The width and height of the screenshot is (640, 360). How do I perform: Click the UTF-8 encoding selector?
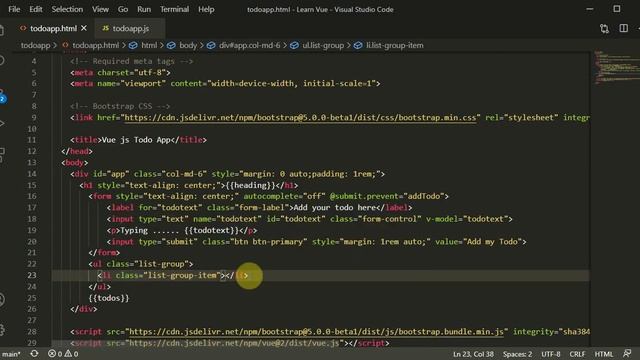(551, 354)
